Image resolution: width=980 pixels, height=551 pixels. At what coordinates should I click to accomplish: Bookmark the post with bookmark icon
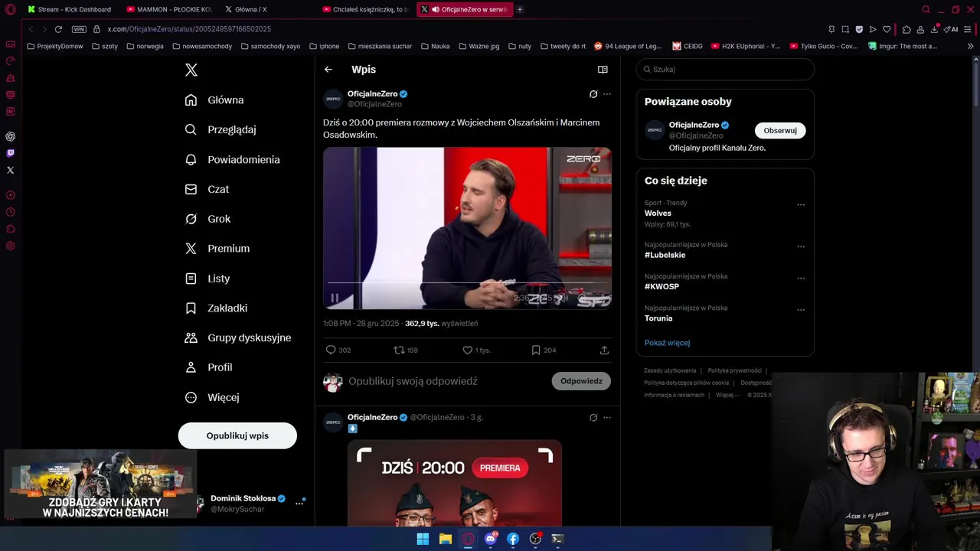click(x=536, y=350)
